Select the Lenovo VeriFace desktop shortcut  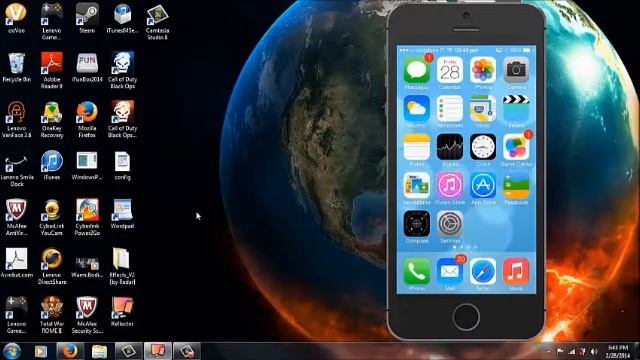pos(16,119)
